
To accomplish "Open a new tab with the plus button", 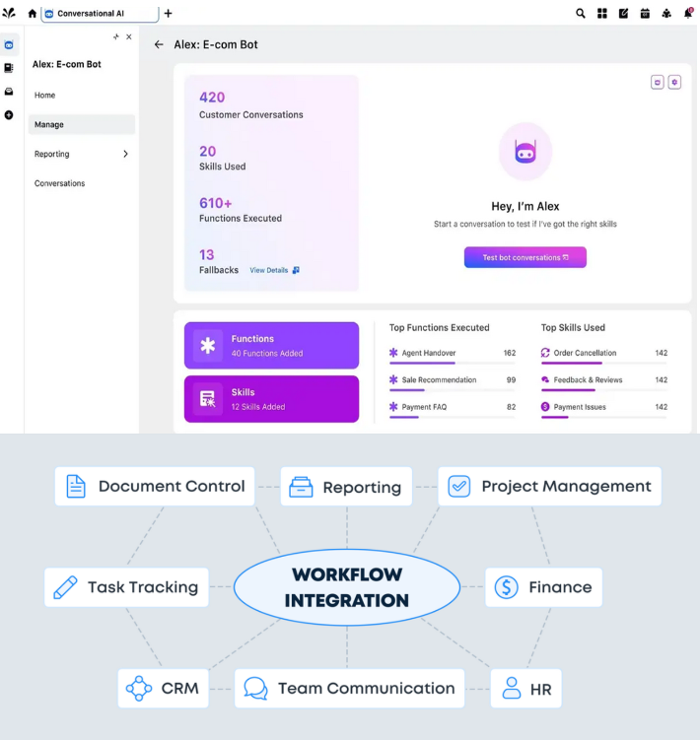I will (x=168, y=14).
